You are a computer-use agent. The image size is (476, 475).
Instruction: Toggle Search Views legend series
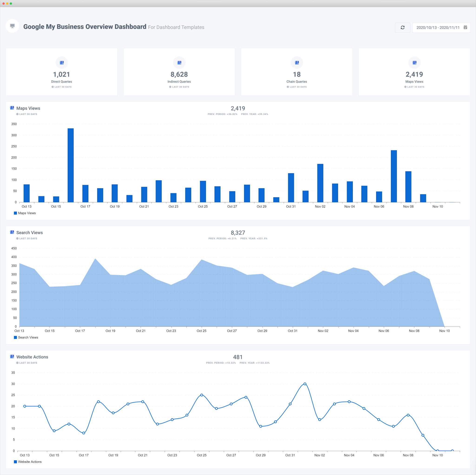coord(28,337)
